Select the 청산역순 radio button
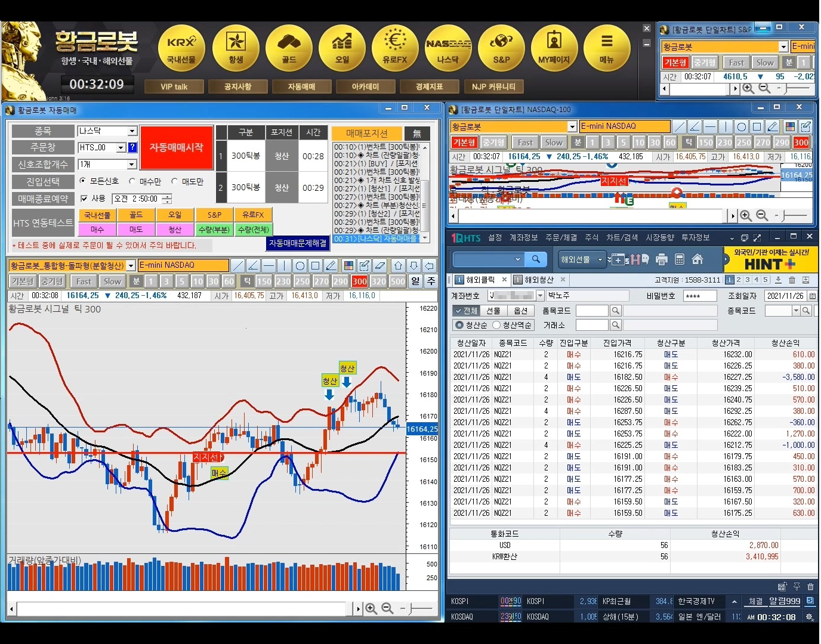The height and width of the screenshot is (644, 821). pos(496,325)
